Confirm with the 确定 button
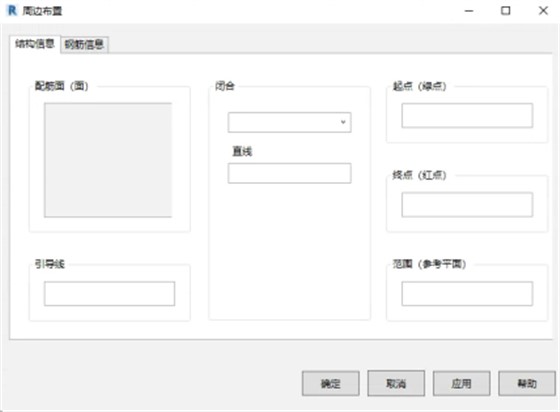This screenshot has height=412, width=560. click(331, 383)
